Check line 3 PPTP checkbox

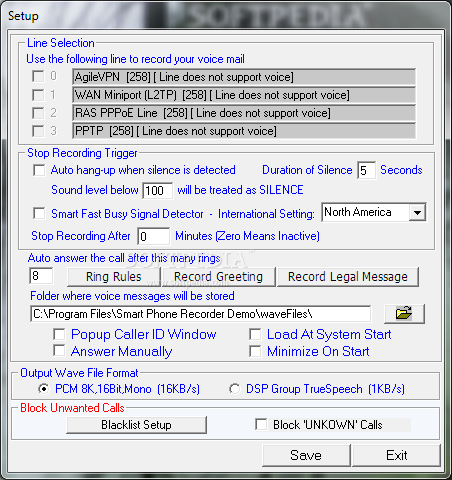click(x=38, y=131)
